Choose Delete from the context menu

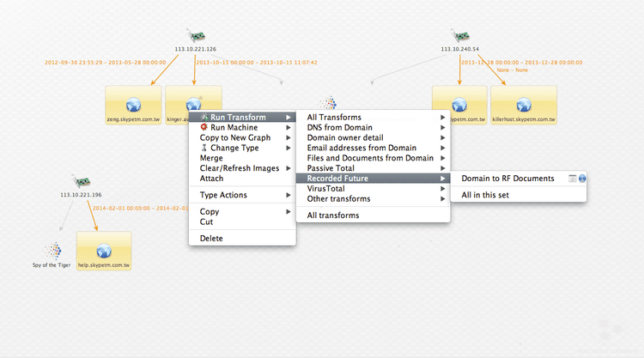point(211,238)
